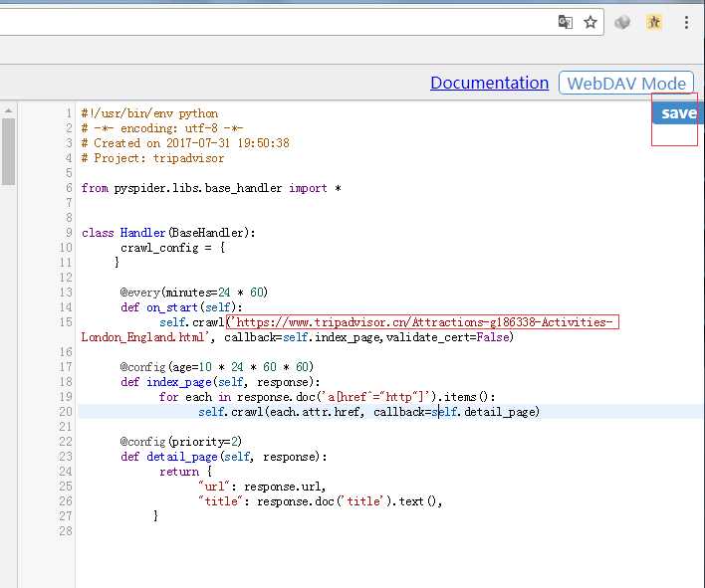
Task: Open the Chrome three-dot menu
Action: click(x=686, y=22)
